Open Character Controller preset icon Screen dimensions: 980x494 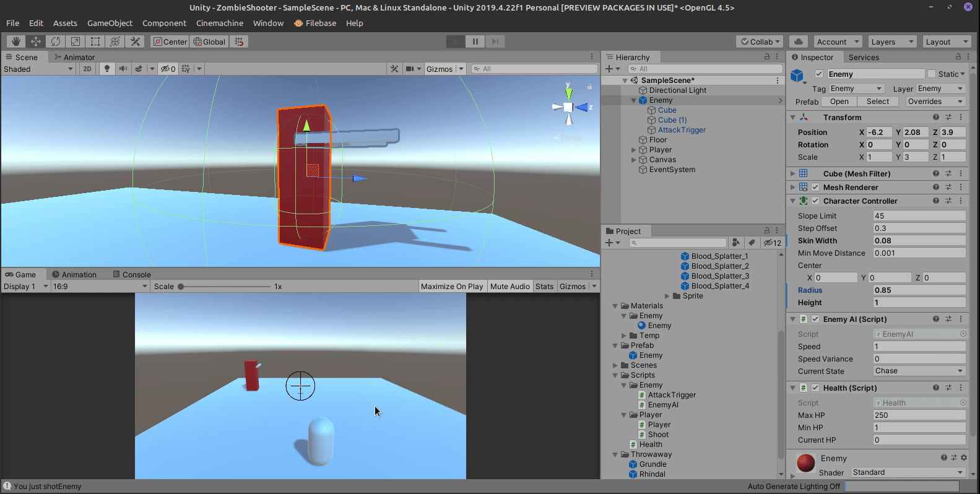pyautogui.click(x=948, y=201)
